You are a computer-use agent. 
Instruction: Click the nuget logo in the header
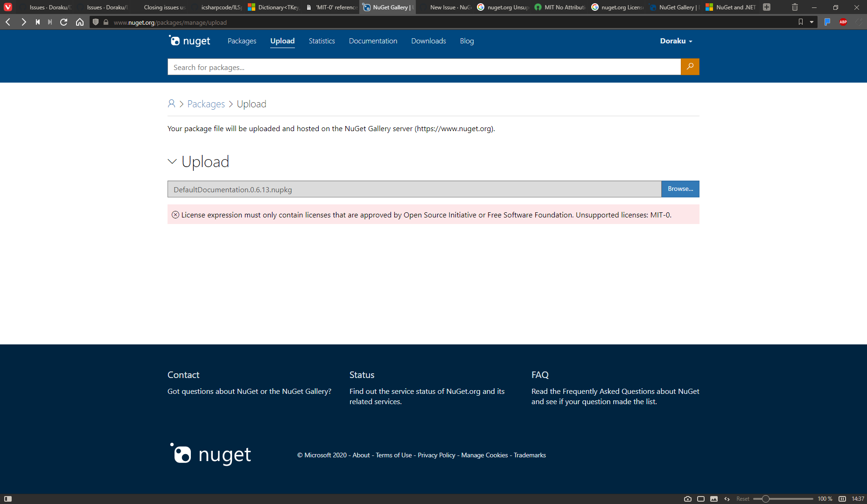pos(189,41)
